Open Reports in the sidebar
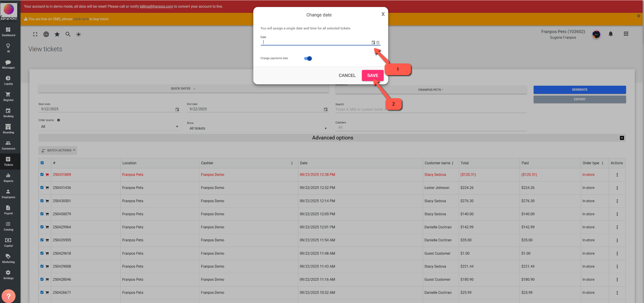Image resolution: width=644 pixels, height=303 pixels. point(8,177)
